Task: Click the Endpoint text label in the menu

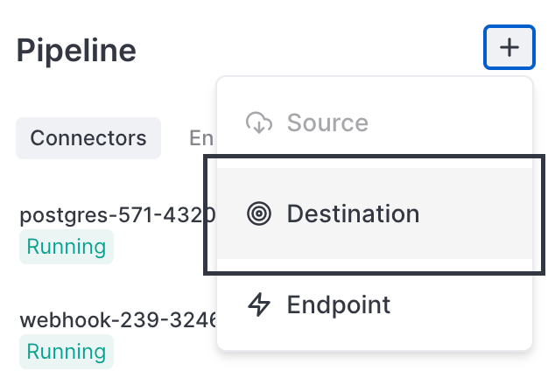Action: point(338,304)
